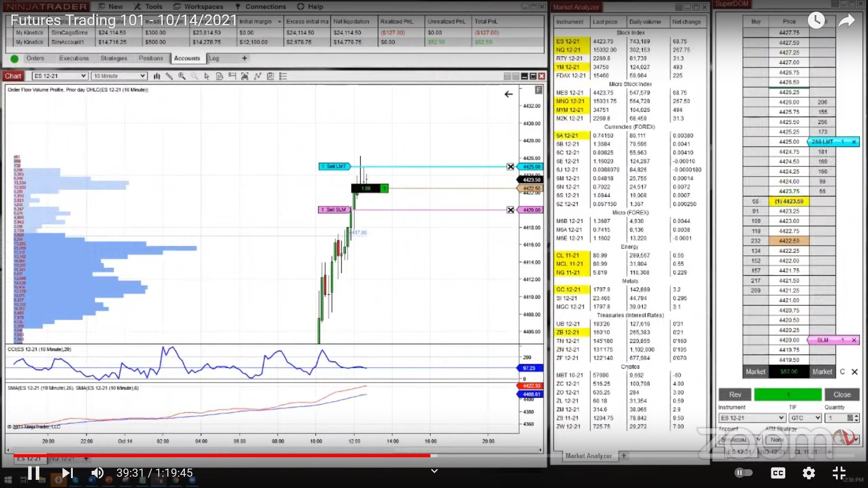
Task: Open the chart properties list icon
Action: (x=283, y=76)
